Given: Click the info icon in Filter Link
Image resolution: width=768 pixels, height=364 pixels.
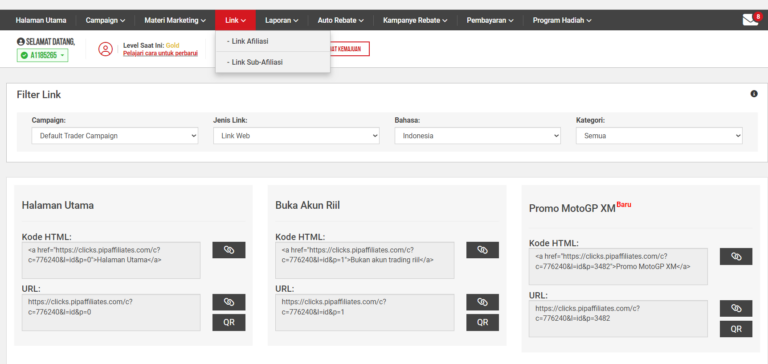Looking at the screenshot, I should [754, 94].
